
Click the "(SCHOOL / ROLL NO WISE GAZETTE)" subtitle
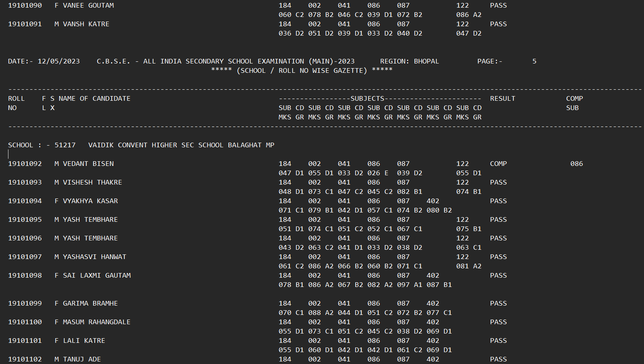coord(302,71)
